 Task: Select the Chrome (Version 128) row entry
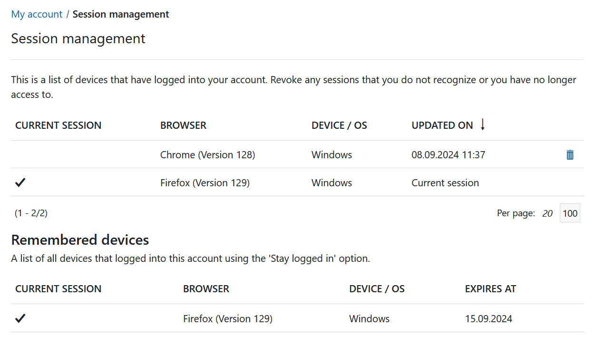click(x=207, y=155)
